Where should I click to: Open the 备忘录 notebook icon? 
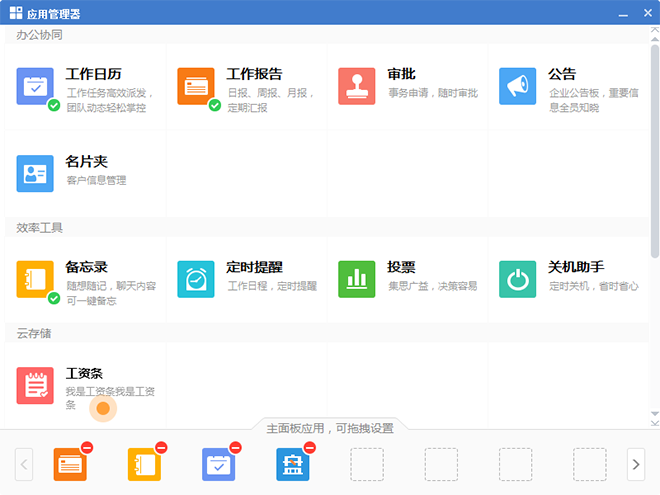[x=35, y=279]
